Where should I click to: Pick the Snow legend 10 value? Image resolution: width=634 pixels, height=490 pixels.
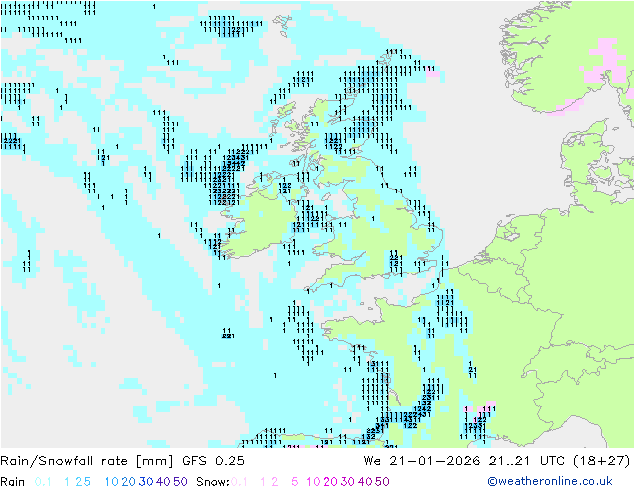click(x=313, y=482)
